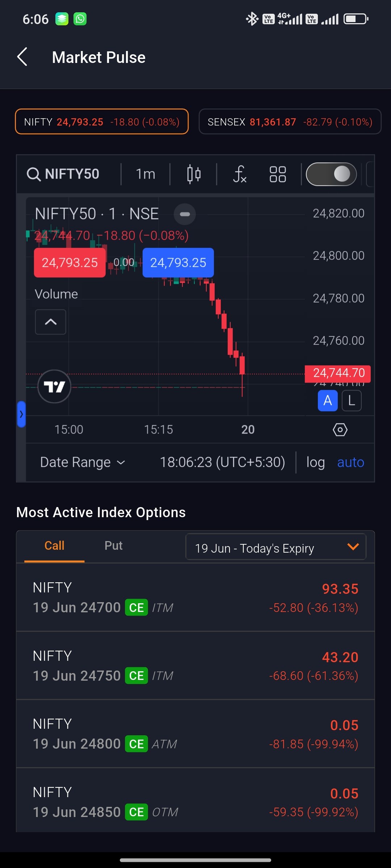Screen dimensions: 391x868
Task: Open the fx indicators icon
Action: 239,174
